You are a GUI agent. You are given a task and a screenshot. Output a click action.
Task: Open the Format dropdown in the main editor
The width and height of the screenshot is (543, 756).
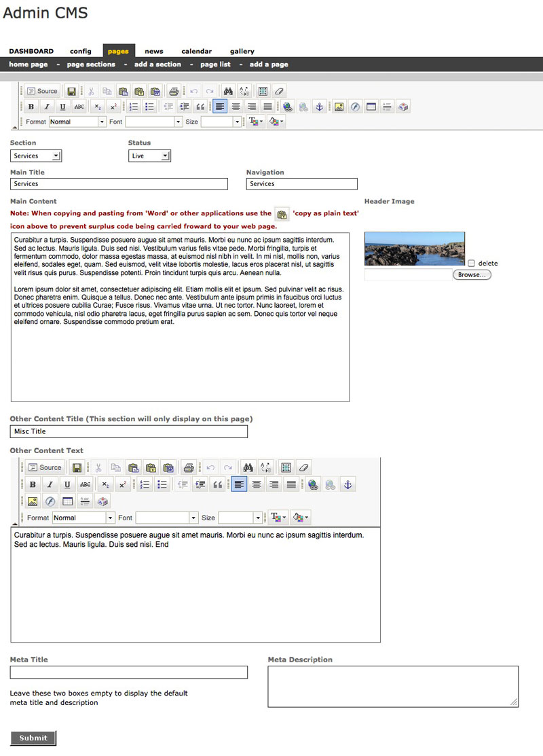[77, 122]
